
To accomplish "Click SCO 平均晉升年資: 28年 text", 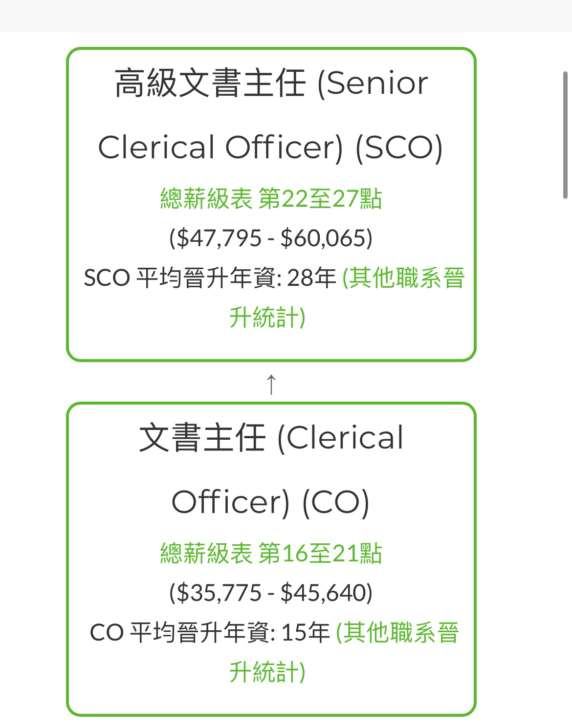I will point(210,278).
